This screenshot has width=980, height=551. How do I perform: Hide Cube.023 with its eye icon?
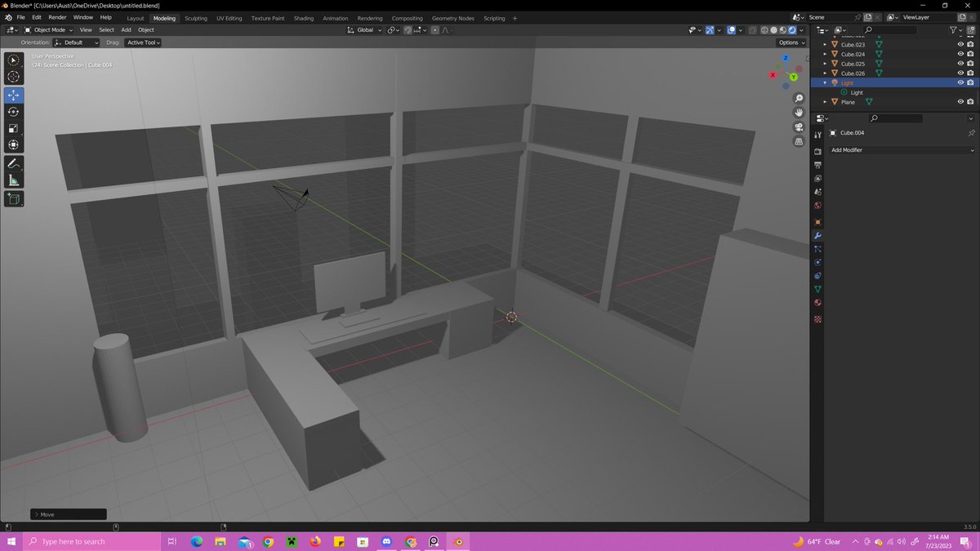pyautogui.click(x=960, y=44)
